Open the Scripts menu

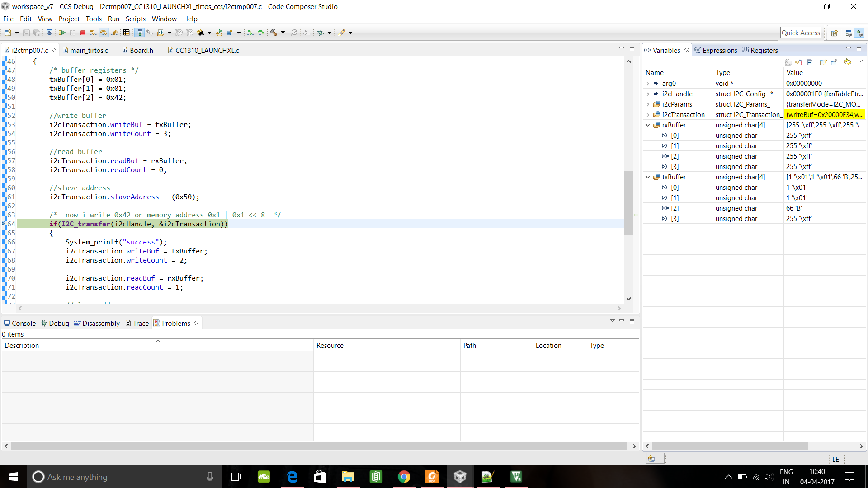[135, 19]
